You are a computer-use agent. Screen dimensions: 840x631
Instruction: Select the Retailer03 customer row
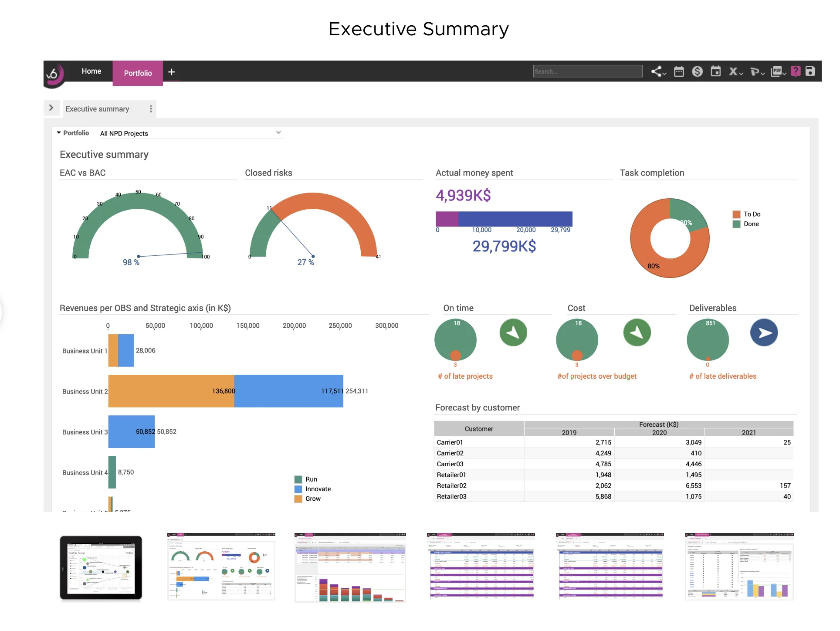pos(613,496)
